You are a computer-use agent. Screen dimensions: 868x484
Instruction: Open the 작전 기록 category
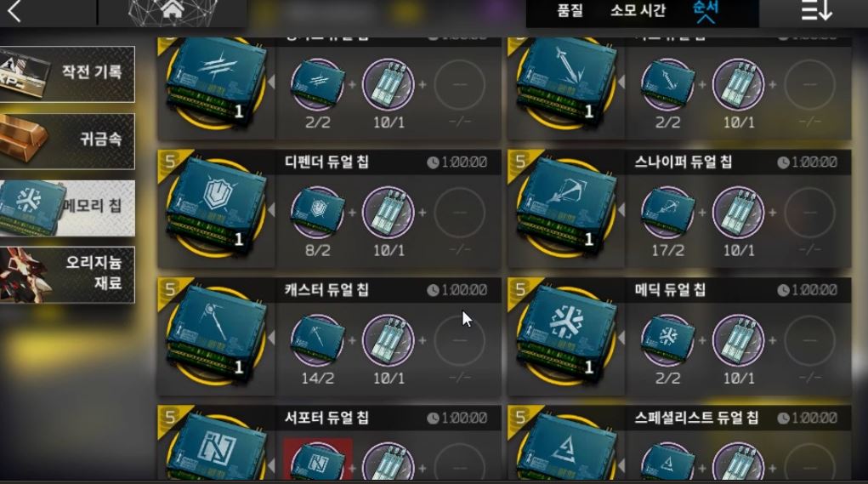67,74
